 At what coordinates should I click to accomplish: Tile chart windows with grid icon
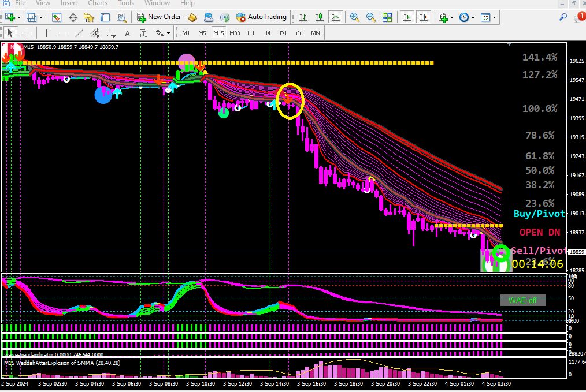387,17
